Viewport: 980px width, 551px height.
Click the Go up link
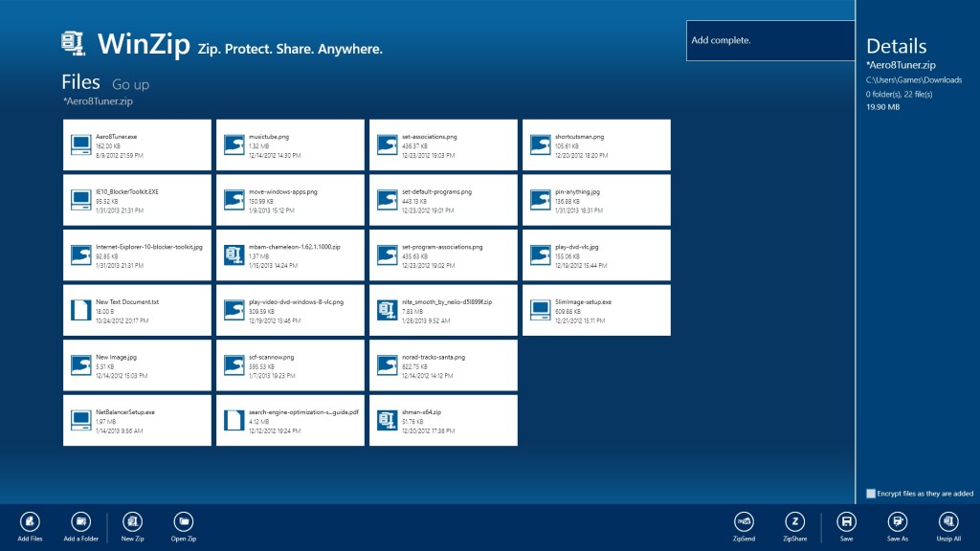point(130,84)
